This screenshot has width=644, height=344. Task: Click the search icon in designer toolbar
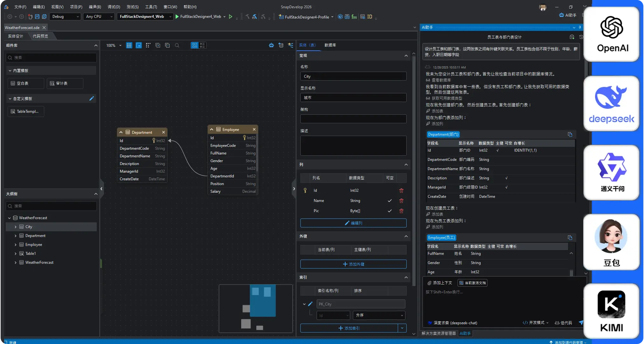pyautogui.click(x=177, y=45)
